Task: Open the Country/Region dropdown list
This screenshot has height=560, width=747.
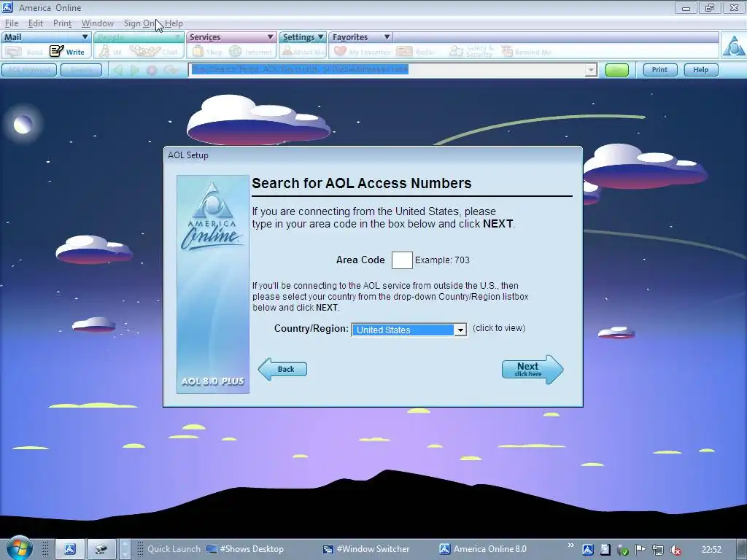Action: (x=460, y=330)
